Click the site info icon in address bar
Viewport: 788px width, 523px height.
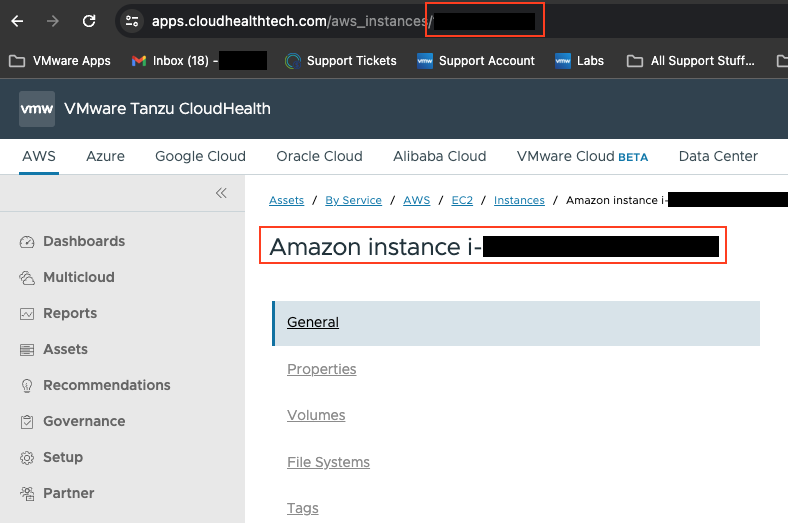pos(132,20)
